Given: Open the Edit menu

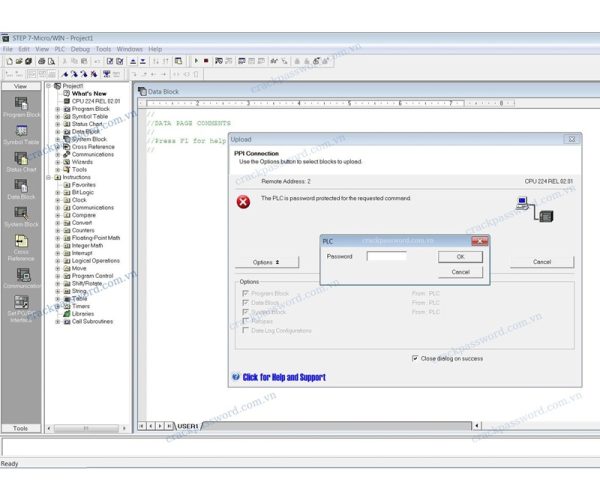Looking at the screenshot, I should (x=24, y=49).
